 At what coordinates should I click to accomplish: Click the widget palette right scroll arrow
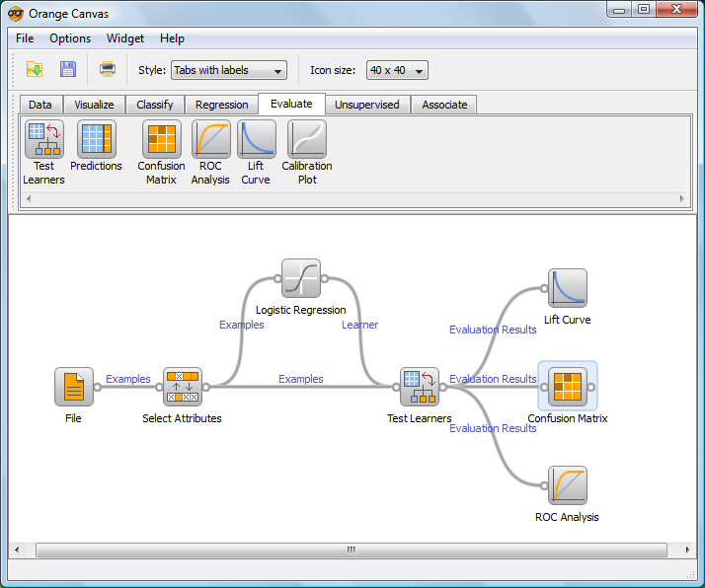681,198
